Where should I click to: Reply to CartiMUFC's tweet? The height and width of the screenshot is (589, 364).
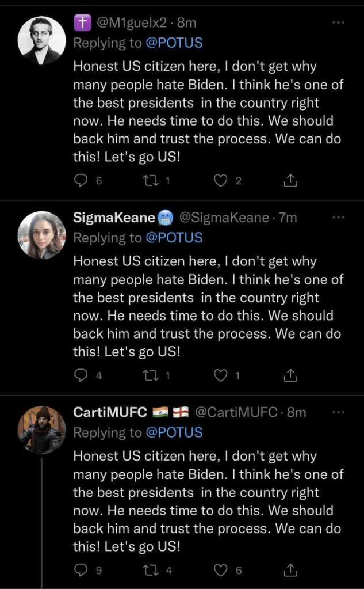[x=81, y=570]
